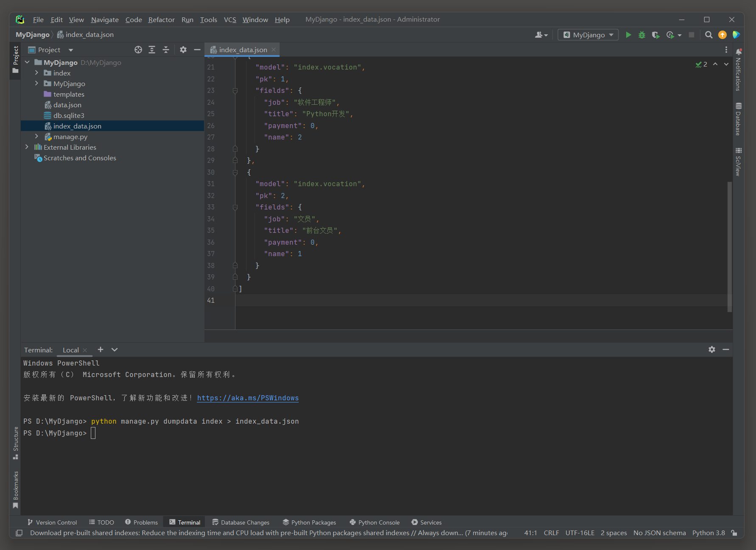Change UTF-16LE file encoding in status bar
756x550 pixels.
click(x=580, y=533)
